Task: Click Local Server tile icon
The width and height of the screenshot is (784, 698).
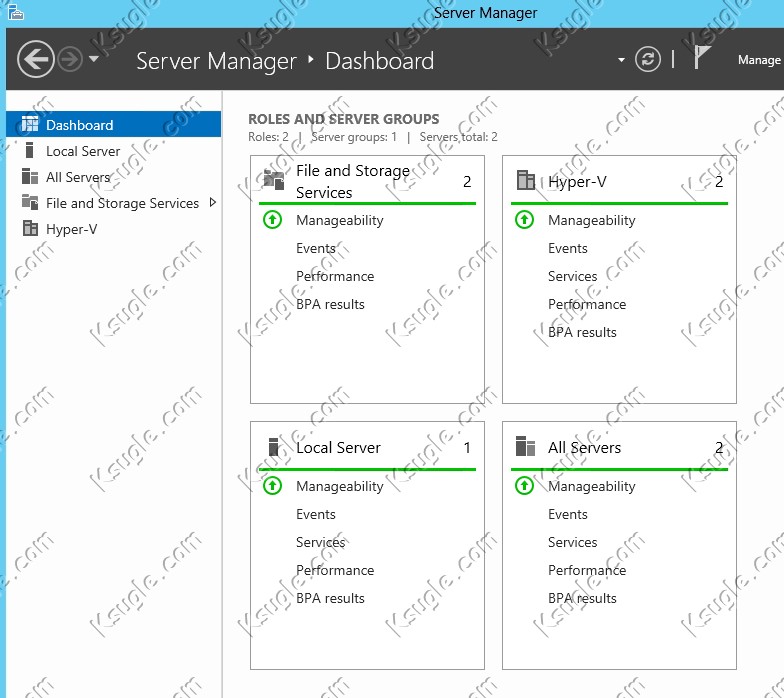Action: click(x=274, y=446)
